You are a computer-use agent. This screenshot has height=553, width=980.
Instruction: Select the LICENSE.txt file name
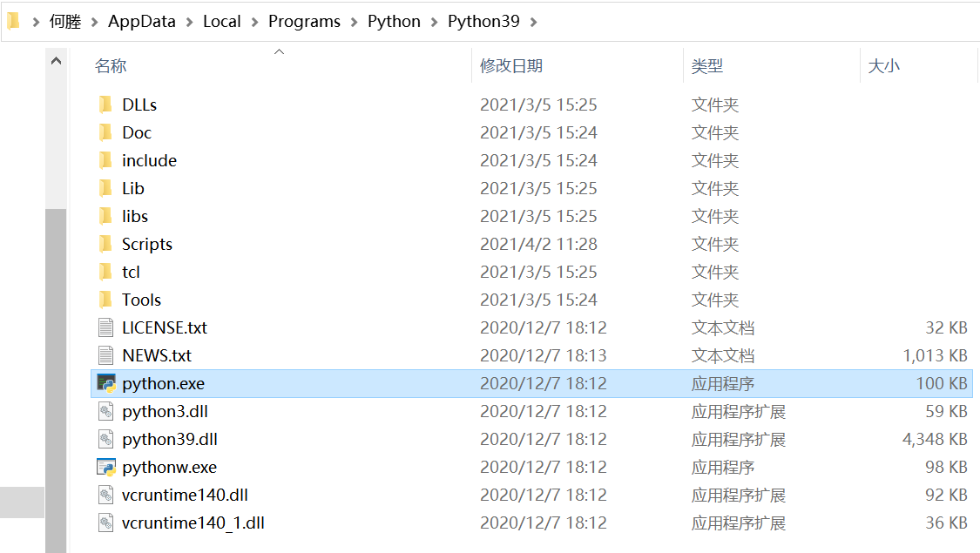pyautogui.click(x=165, y=327)
